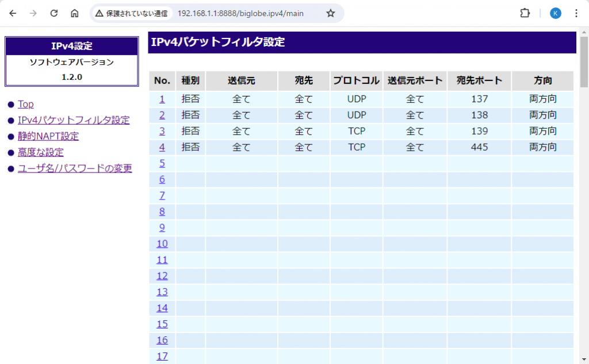Open the user profile avatar icon
This screenshot has width=589, height=364.
pos(555,13)
